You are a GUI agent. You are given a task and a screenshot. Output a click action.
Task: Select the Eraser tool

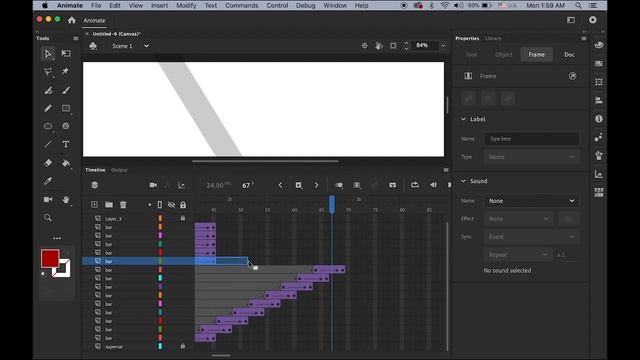click(48, 163)
